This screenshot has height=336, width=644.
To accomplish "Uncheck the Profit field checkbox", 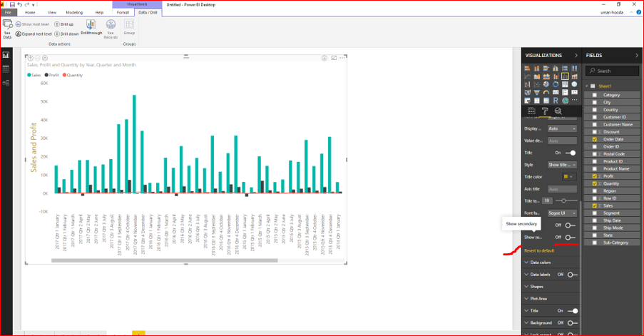I will tap(594, 176).
